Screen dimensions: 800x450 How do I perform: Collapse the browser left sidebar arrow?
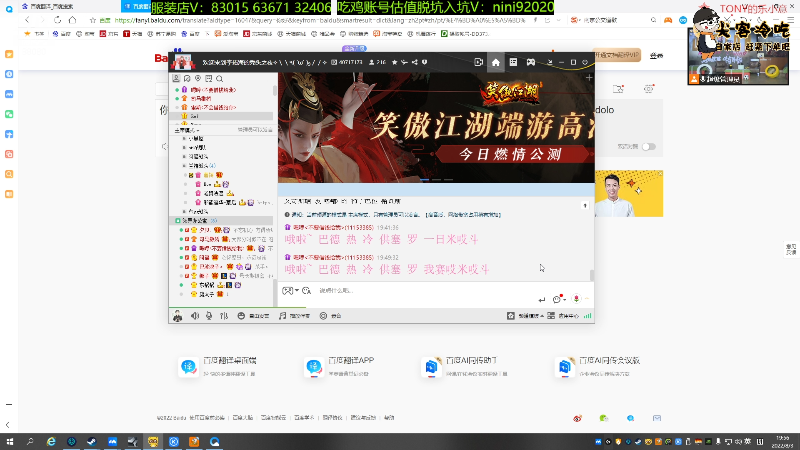[8, 424]
